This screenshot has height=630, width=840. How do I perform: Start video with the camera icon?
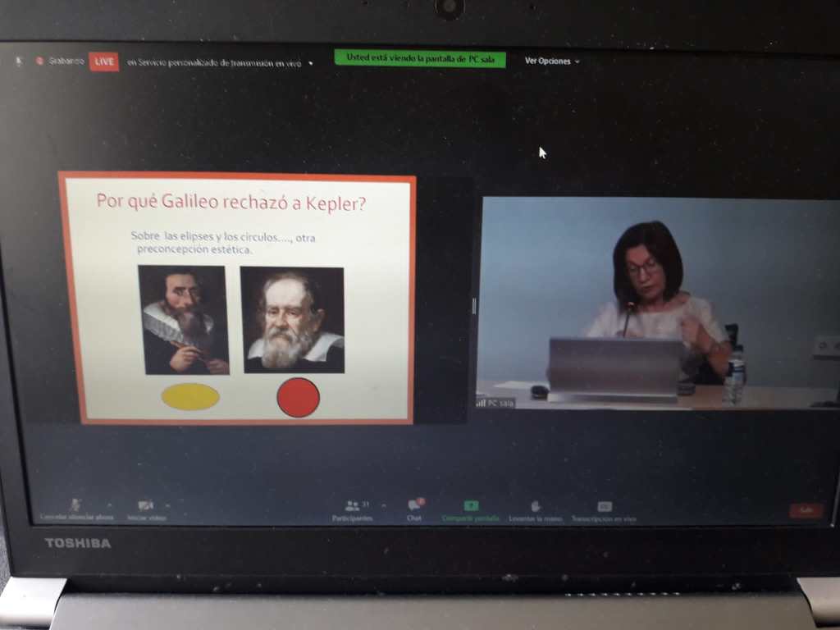[x=146, y=506]
